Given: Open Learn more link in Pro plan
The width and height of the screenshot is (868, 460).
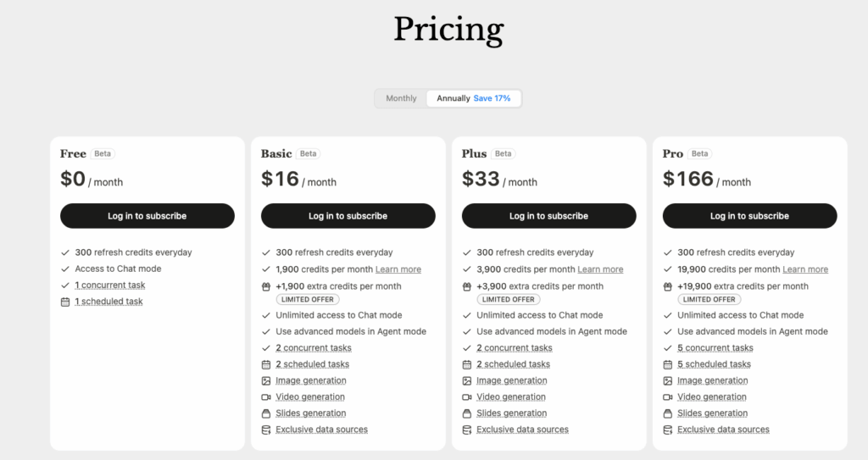Looking at the screenshot, I should pyautogui.click(x=805, y=269).
